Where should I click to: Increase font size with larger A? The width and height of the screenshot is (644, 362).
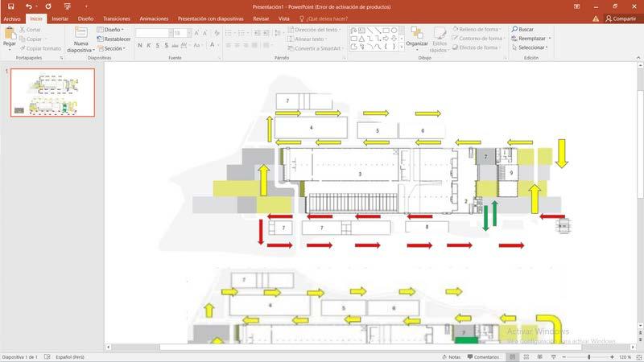click(196, 33)
